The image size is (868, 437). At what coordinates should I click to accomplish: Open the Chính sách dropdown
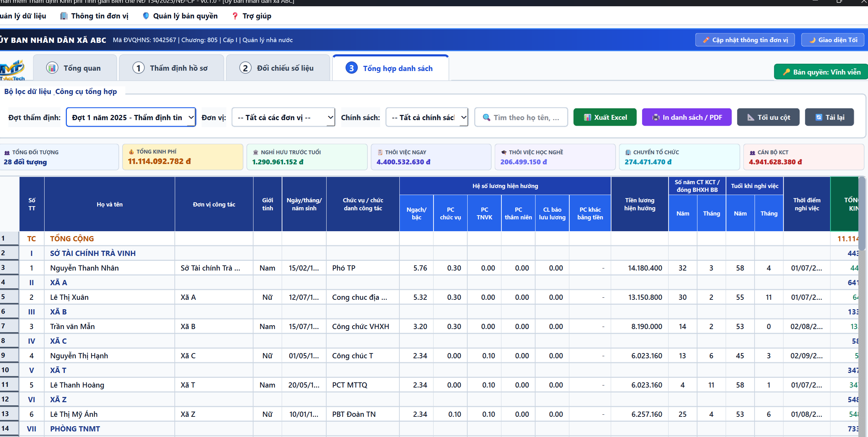[427, 118]
